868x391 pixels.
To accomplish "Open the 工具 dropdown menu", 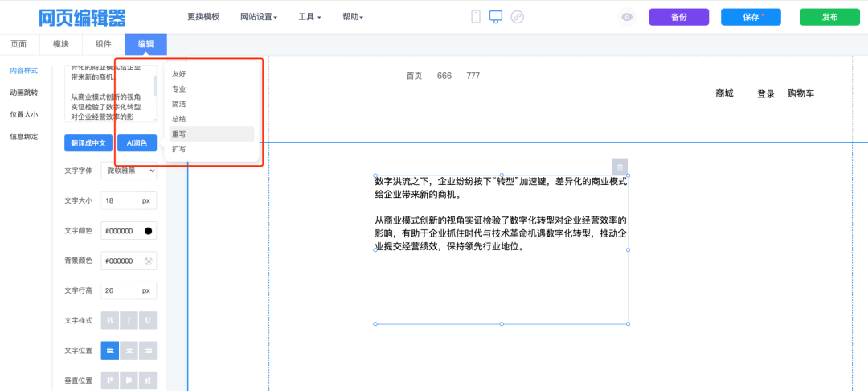I will 309,17.
